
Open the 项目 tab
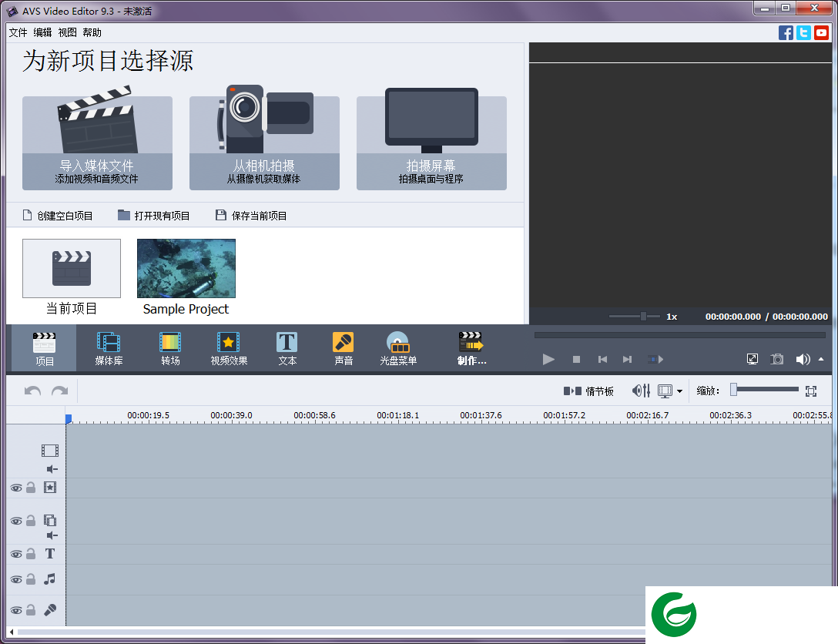pos(45,348)
